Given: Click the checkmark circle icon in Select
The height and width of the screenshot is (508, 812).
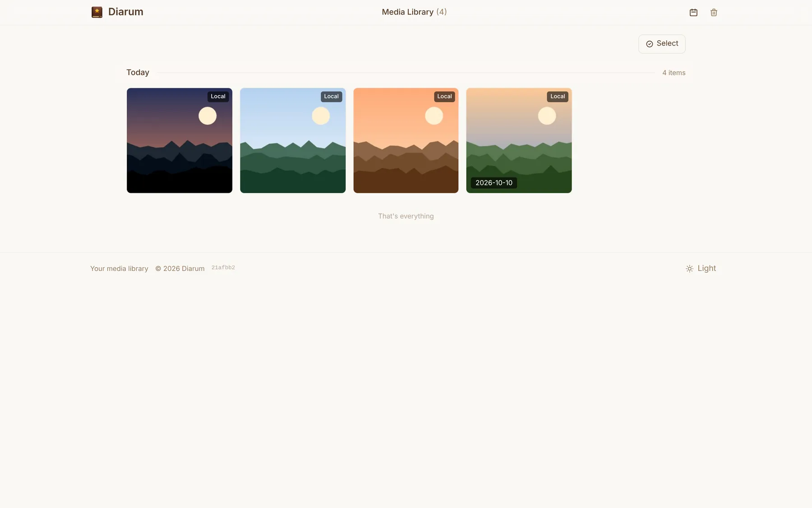Looking at the screenshot, I should (650, 44).
